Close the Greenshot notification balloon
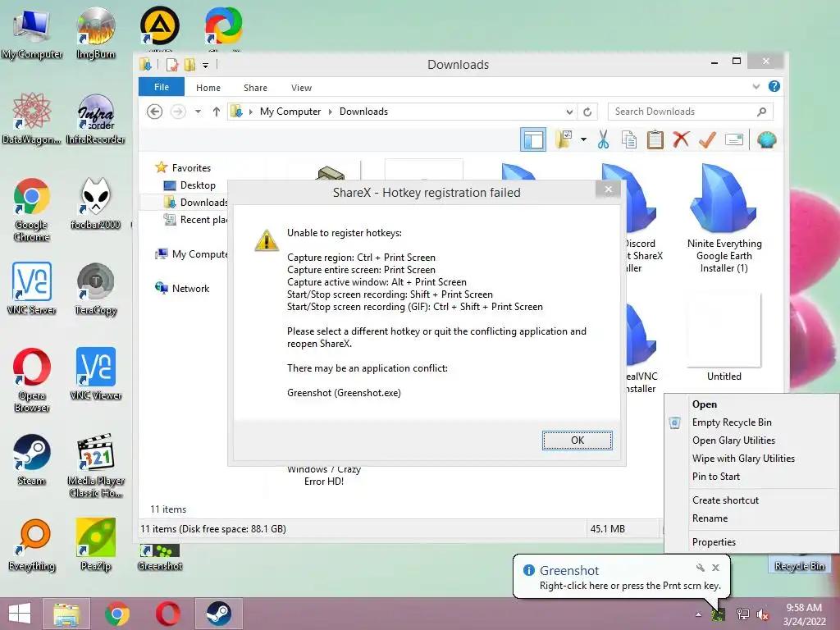The height and width of the screenshot is (630, 840). point(715,568)
